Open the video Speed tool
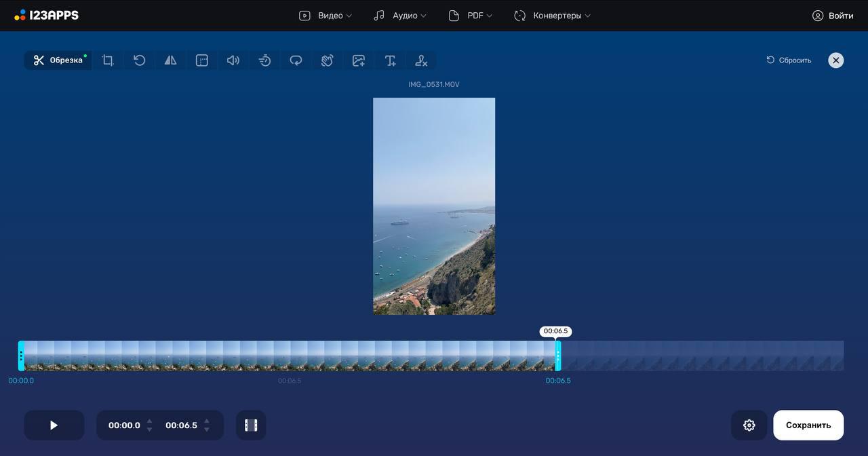The height and width of the screenshot is (456, 868). point(264,60)
